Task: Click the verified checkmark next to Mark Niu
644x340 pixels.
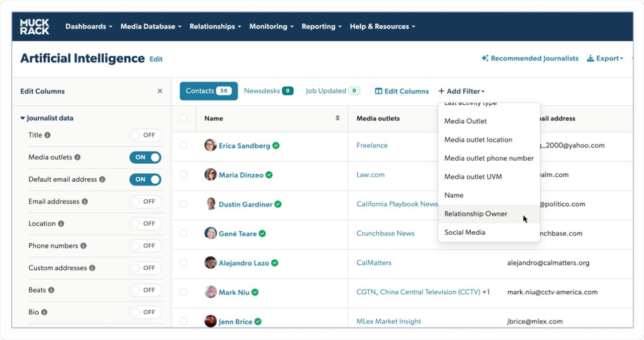Action: click(x=255, y=292)
